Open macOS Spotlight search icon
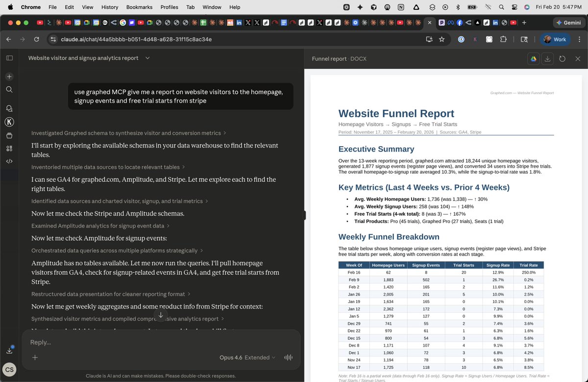The image size is (588, 382). click(501, 7)
